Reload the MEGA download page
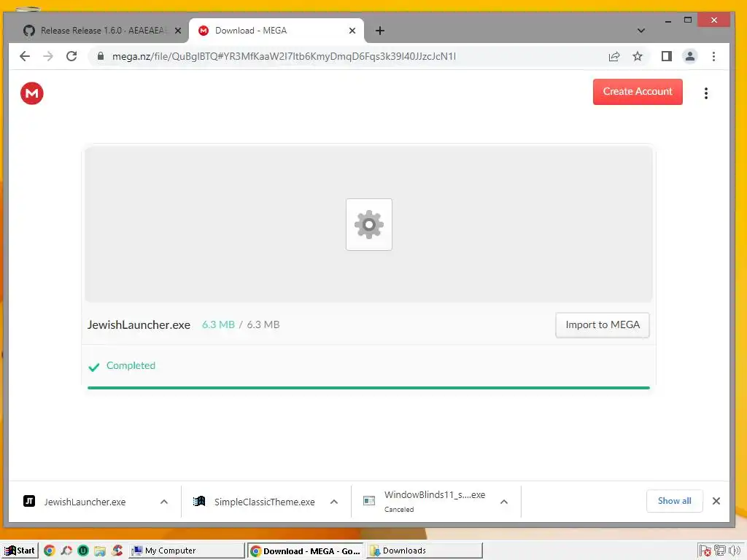 coord(71,56)
